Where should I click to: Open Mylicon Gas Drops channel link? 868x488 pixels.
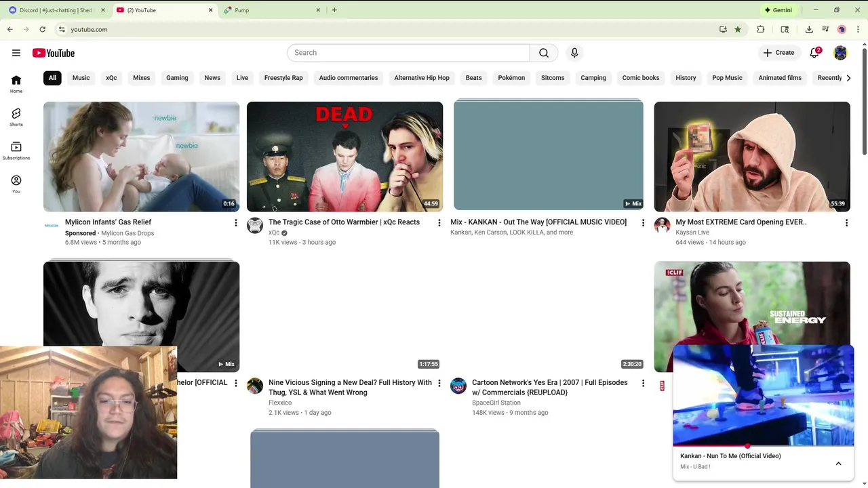[127, 233]
